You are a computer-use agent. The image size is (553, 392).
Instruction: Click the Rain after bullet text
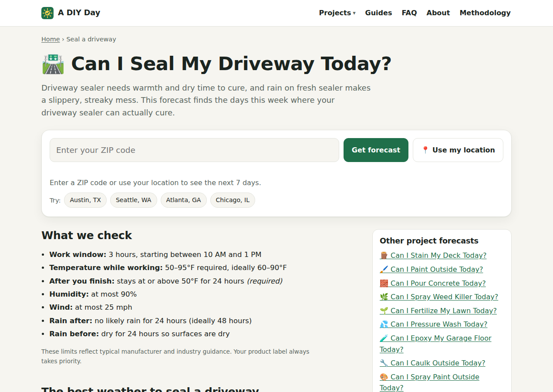(x=151, y=321)
